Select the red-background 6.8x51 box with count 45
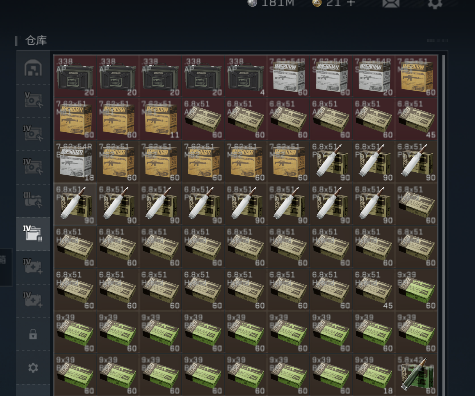 pyautogui.click(x=417, y=119)
